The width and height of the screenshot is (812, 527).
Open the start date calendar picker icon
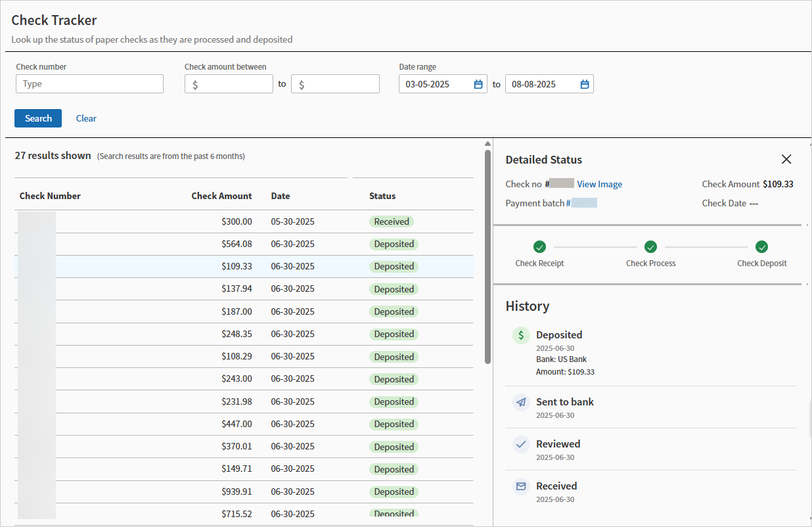(x=478, y=84)
